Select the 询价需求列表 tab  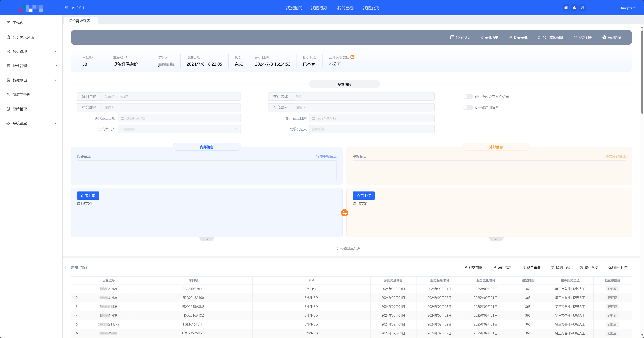tap(79, 21)
